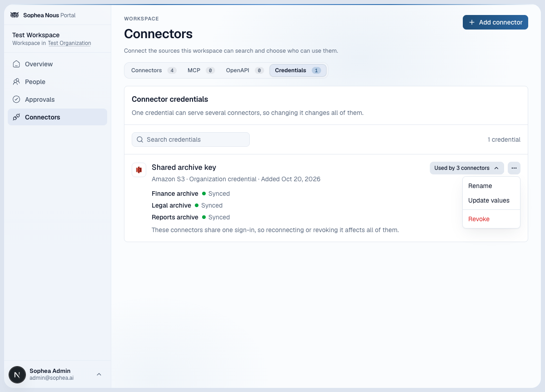Click the Shared archive key title
The height and width of the screenshot is (392, 545).
184,167
